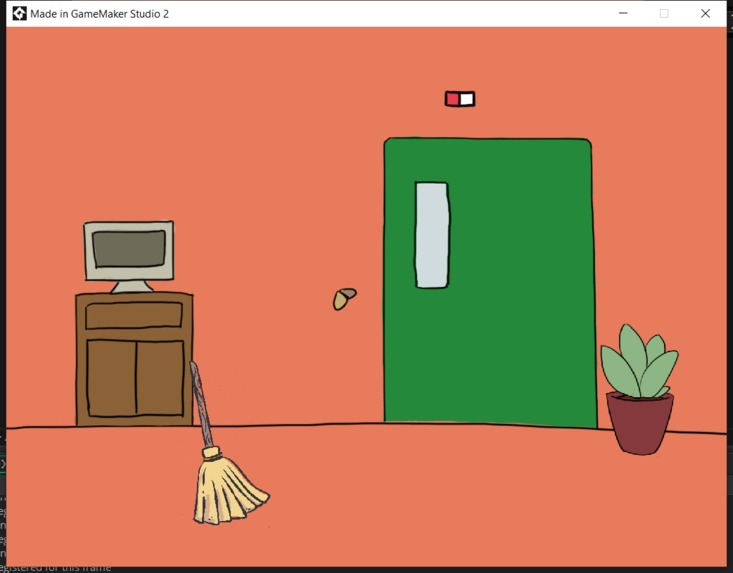Click the left door of the brown cabinet
733x573 pixels.
click(111, 378)
